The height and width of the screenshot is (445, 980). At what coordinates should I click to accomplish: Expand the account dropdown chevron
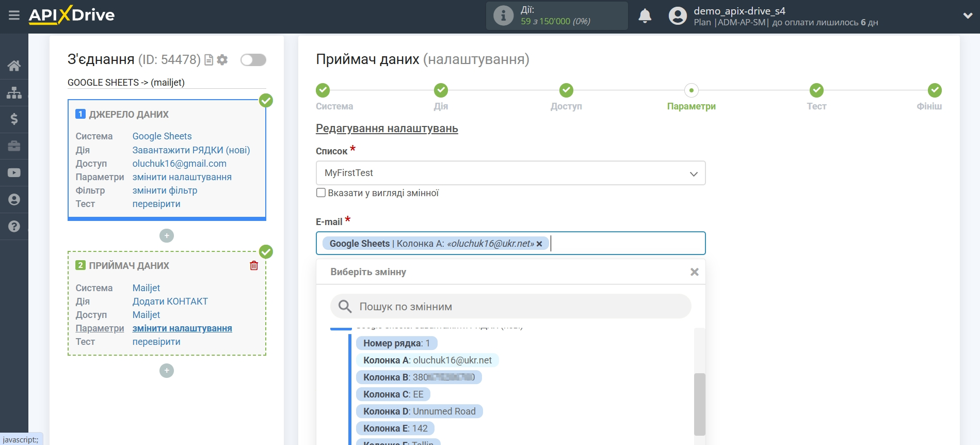[x=968, y=16]
